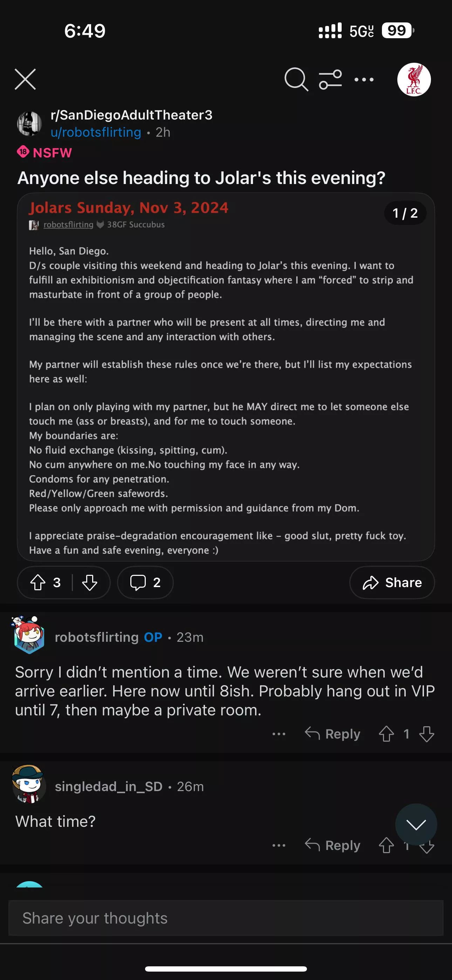Open more options on singledad_in_SD's comment
The width and height of the screenshot is (452, 980).
coord(279,845)
